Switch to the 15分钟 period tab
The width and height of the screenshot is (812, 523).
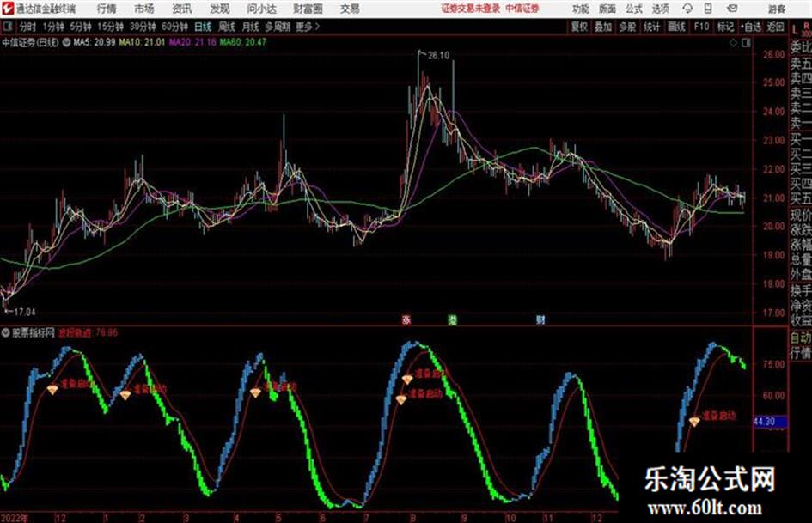tap(111, 27)
